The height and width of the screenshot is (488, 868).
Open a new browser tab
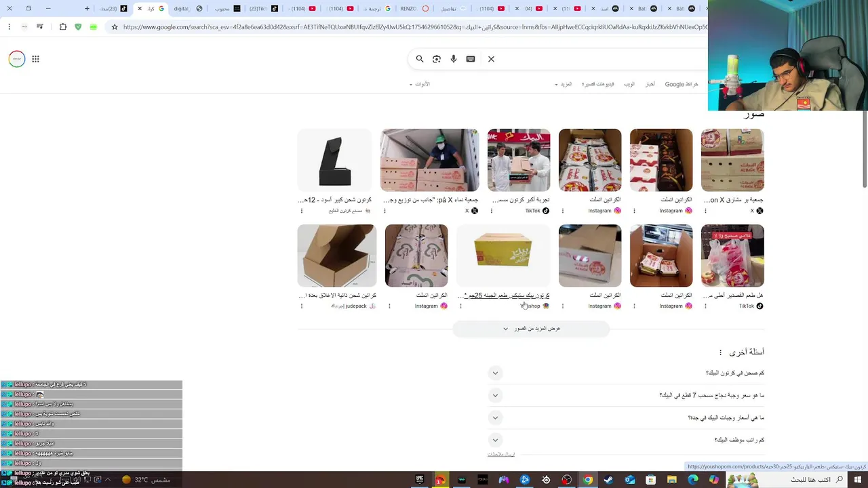(87, 9)
